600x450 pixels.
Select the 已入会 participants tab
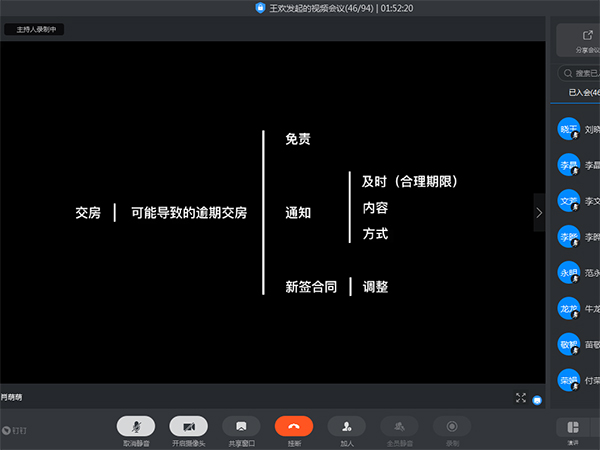point(578,92)
